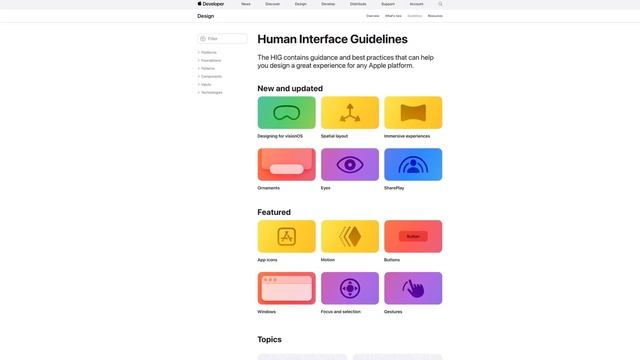Image resolution: width=640 pixels, height=360 pixels.
Task: Expand the Inputs section chevron
Action: (x=199, y=84)
